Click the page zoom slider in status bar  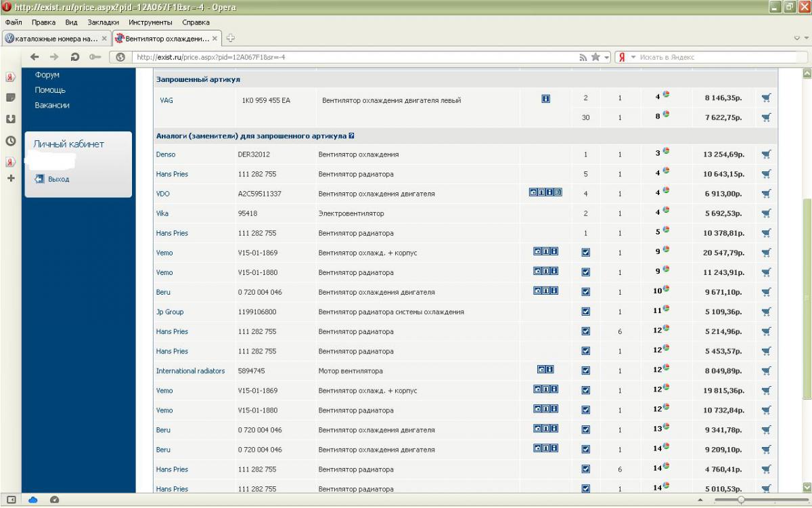[x=742, y=500]
